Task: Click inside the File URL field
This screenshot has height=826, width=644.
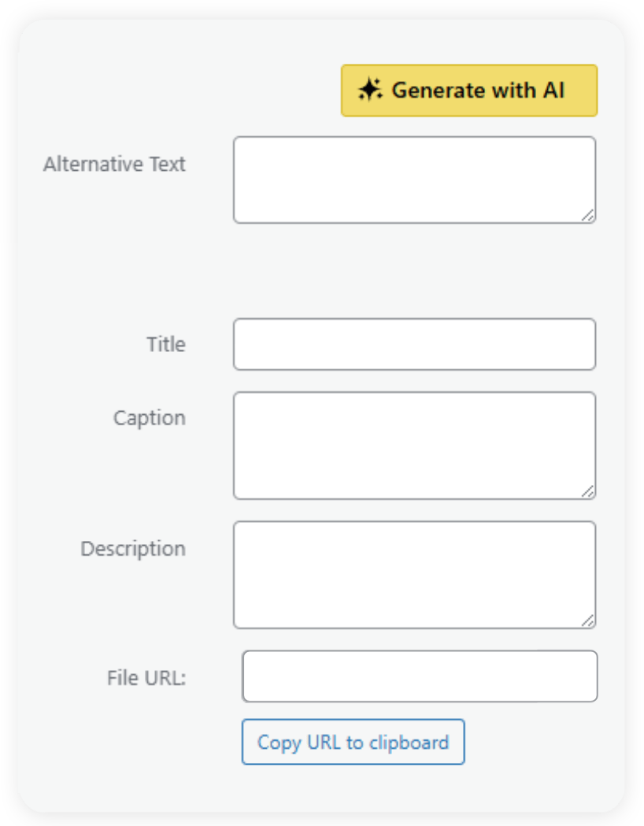Action: tap(419, 676)
